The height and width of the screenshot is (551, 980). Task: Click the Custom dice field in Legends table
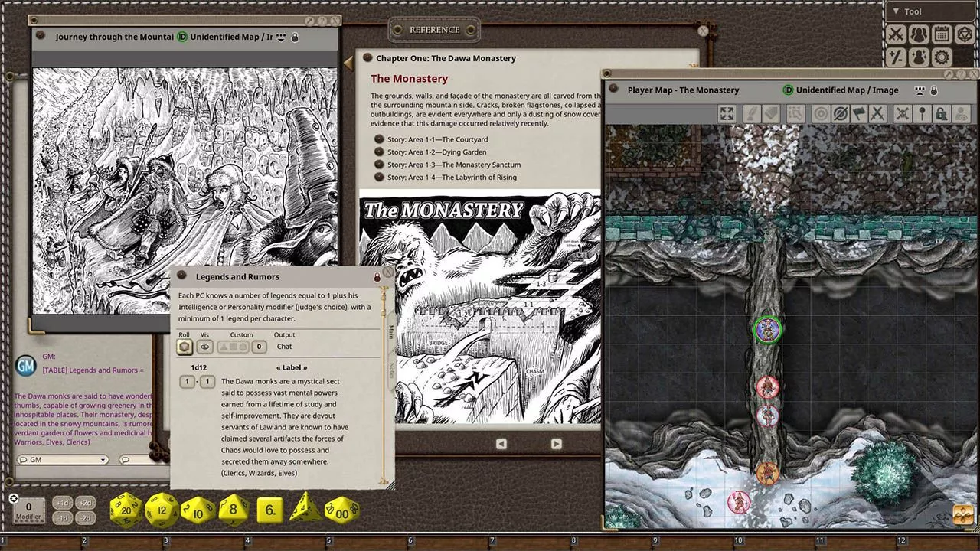pyautogui.click(x=234, y=347)
